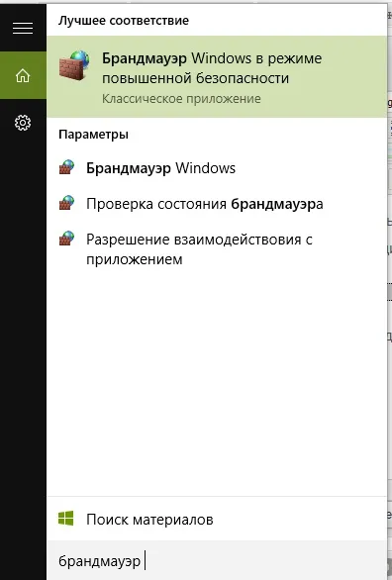Open the Брандмауэр Windows settings result
The width and height of the screenshot is (392, 580).
(217, 168)
